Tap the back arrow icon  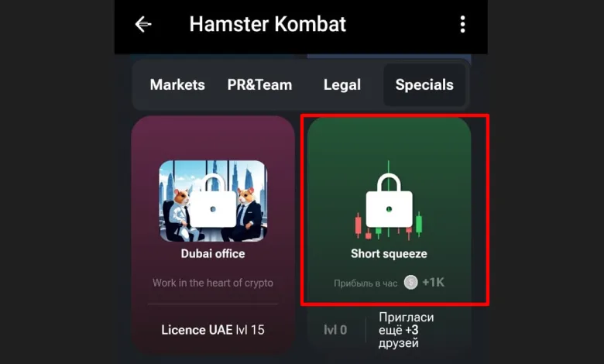(143, 24)
